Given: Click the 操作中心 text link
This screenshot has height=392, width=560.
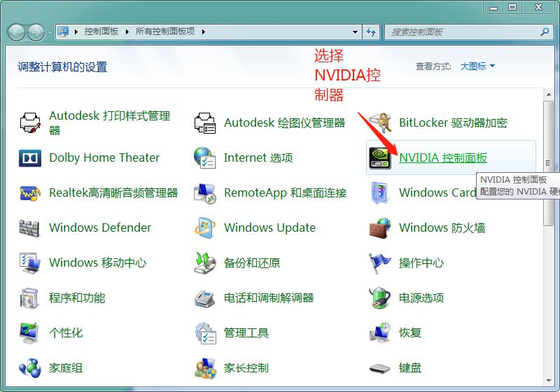Looking at the screenshot, I should coord(421,262).
